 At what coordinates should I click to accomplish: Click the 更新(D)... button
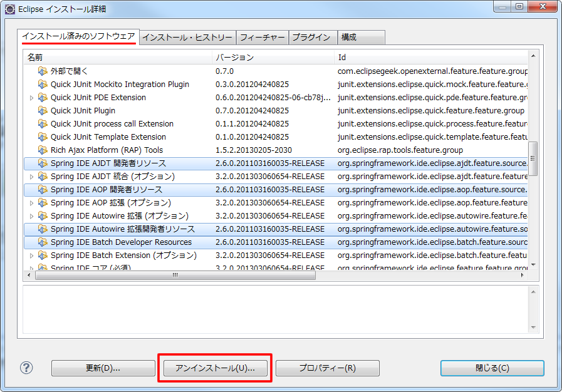103,368
